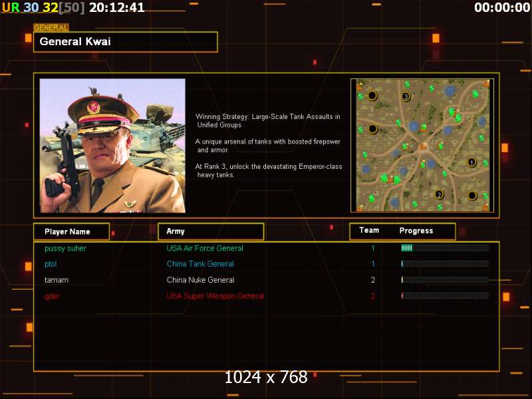Click start position 1 on the minimap
The width and height of the screenshot is (532, 399).
pos(471,162)
